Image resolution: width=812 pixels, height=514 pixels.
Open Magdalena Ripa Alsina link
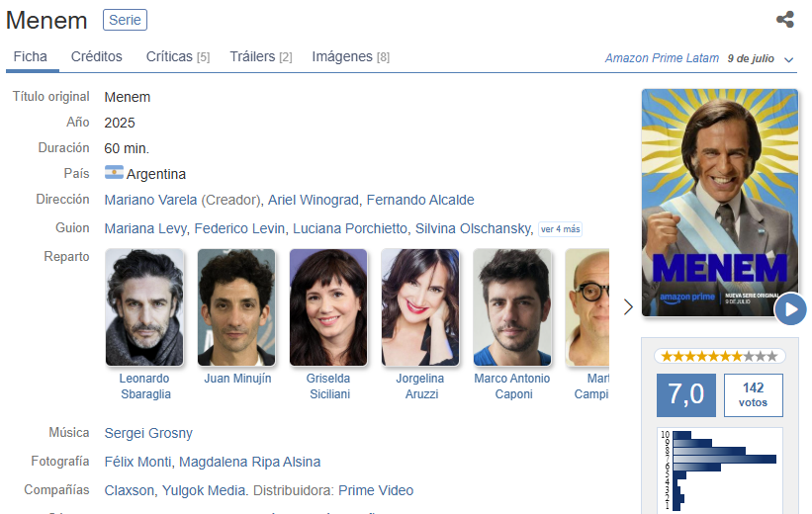[249, 462]
